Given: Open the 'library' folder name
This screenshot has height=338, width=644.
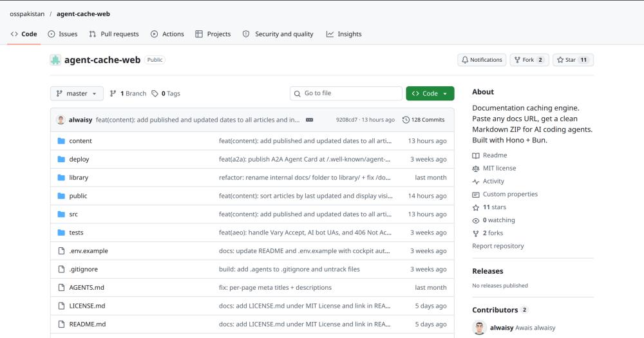Looking at the screenshot, I should click(79, 178).
